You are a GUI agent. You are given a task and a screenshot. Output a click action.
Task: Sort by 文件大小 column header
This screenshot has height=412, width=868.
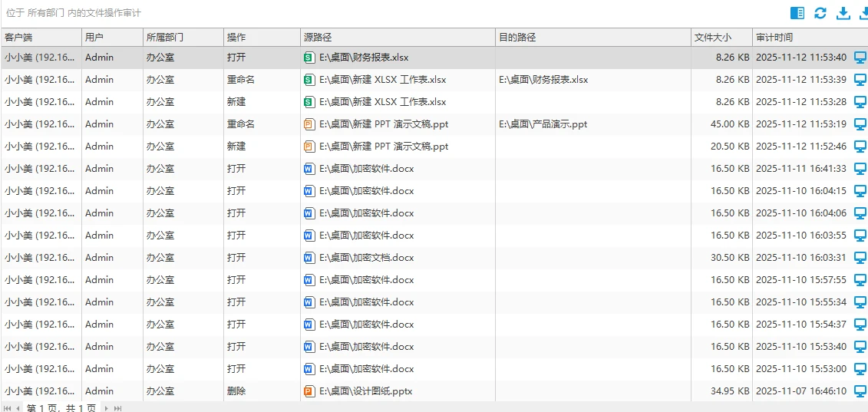721,38
